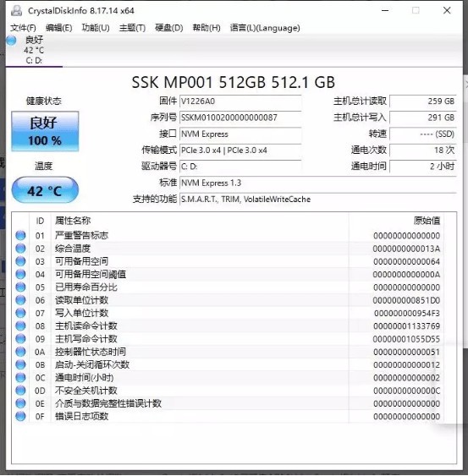Select the attribute name 不安全关机计数
The image size is (468, 476).
coord(86,390)
